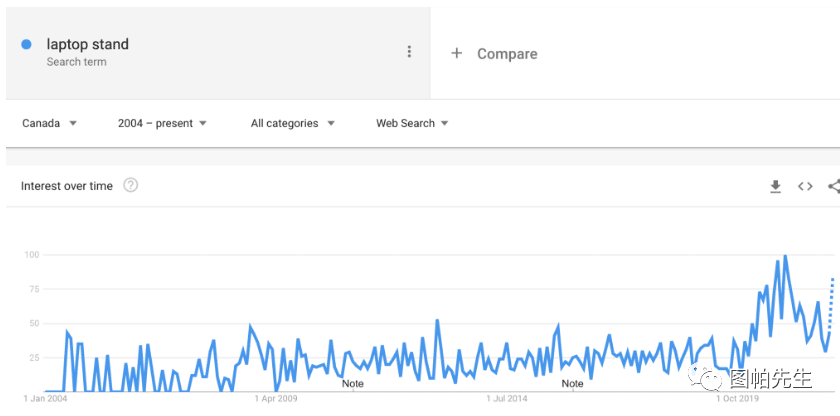Click the Interest over time heading

click(67, 186)
